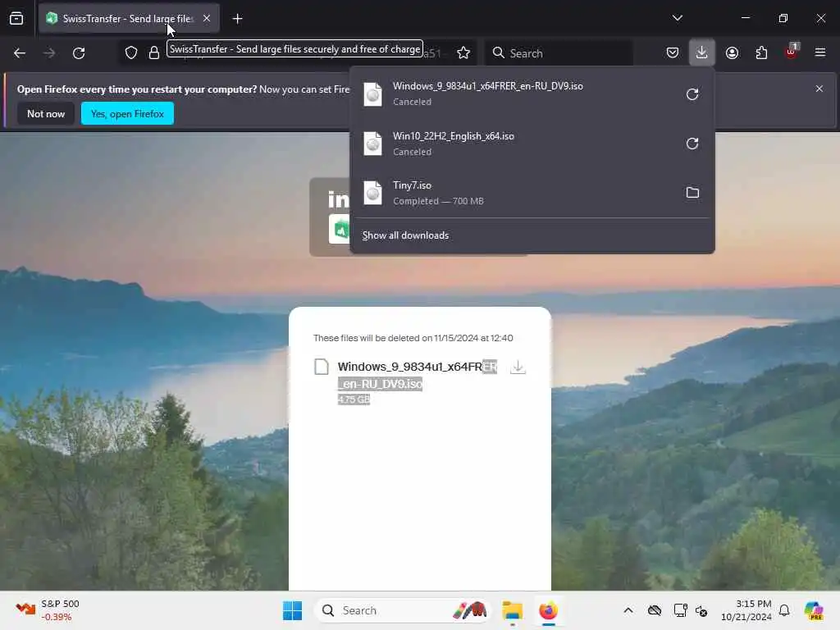
Task: Click the 4.75 GB file size text
Action: (x=354, y=399)
